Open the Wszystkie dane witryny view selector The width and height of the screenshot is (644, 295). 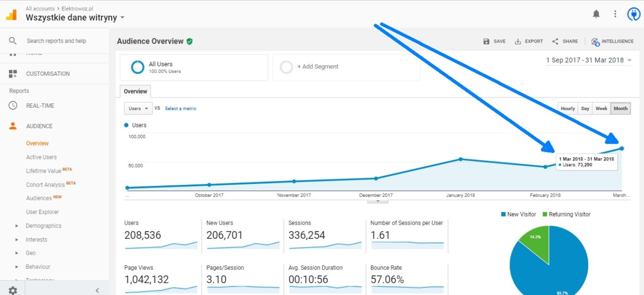[75, 18]
